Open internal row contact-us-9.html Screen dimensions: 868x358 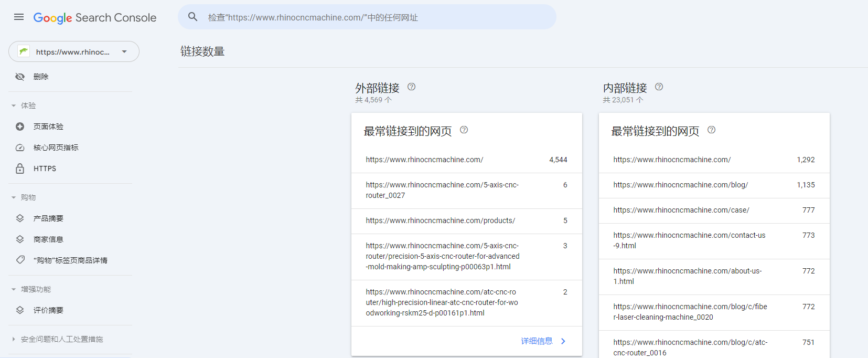[x=714, y=240]
